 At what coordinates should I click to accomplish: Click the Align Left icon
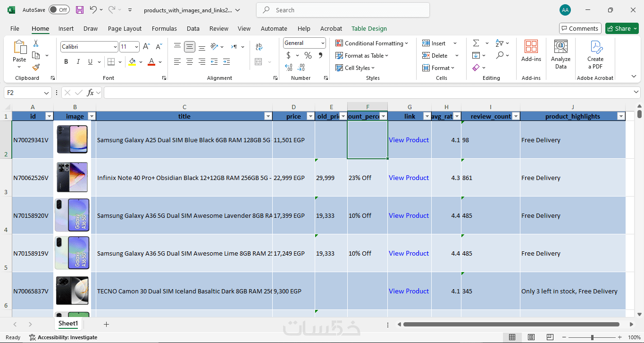[x=177, y=62]
